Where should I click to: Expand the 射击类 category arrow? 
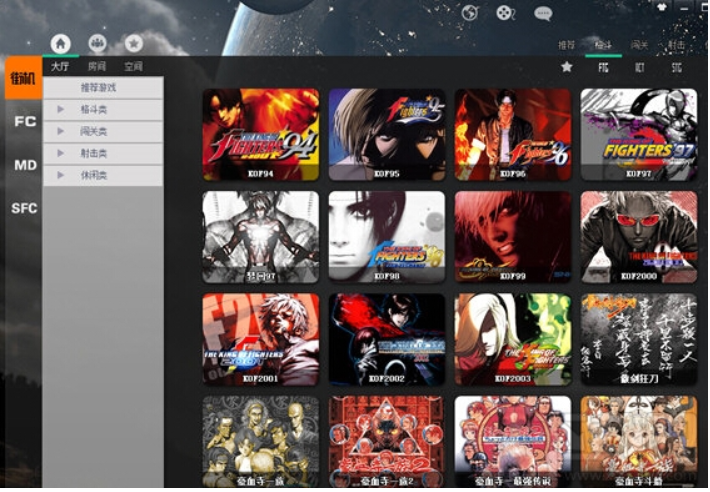point(61,154)
